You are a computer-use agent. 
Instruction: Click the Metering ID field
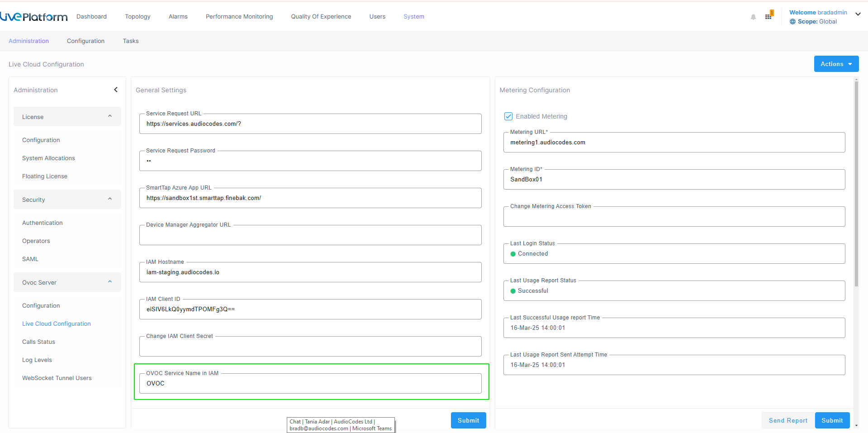[674, 179]
